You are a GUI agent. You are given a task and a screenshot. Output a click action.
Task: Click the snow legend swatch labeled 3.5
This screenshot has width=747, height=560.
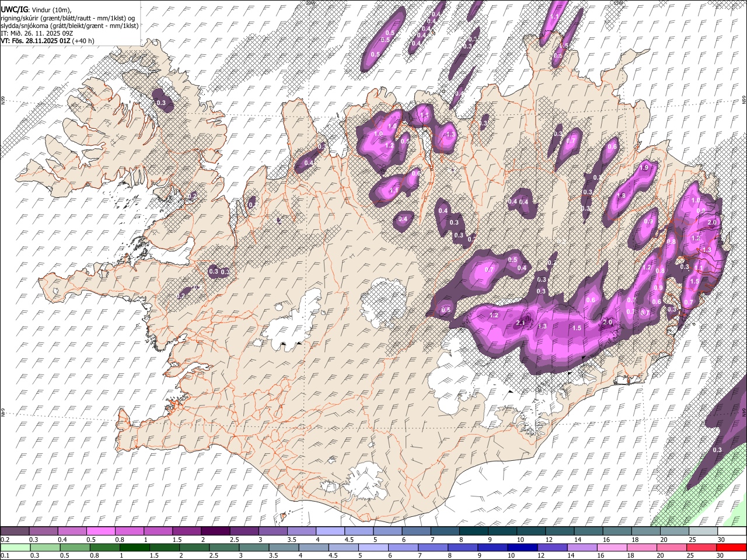click(301, 531)
